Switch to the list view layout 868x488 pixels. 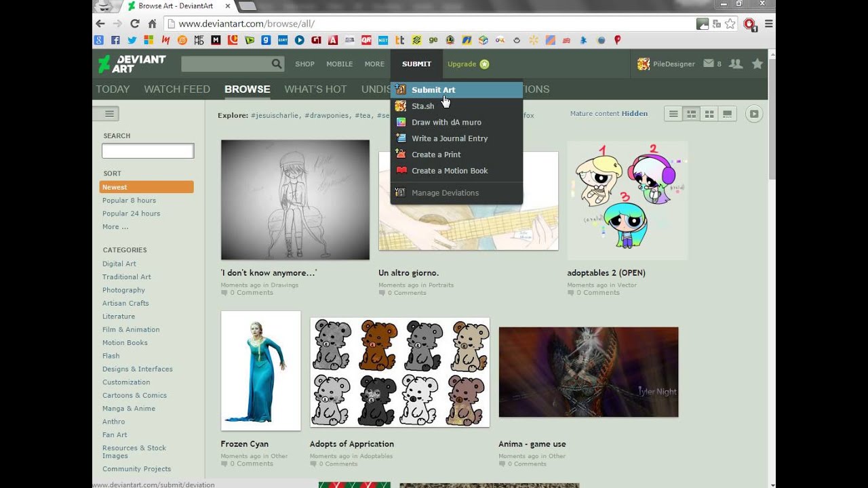pyautogui.click(x=673, y=114)
